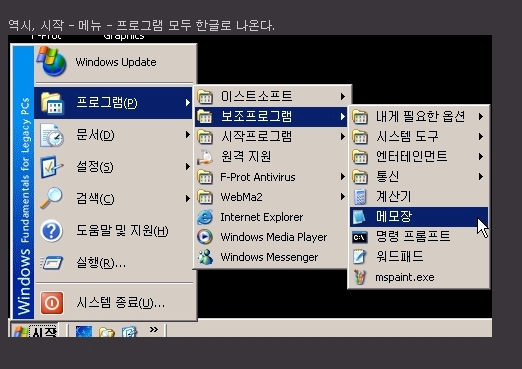Click the 이스트소프트 folder icon

tap(205, 97)
